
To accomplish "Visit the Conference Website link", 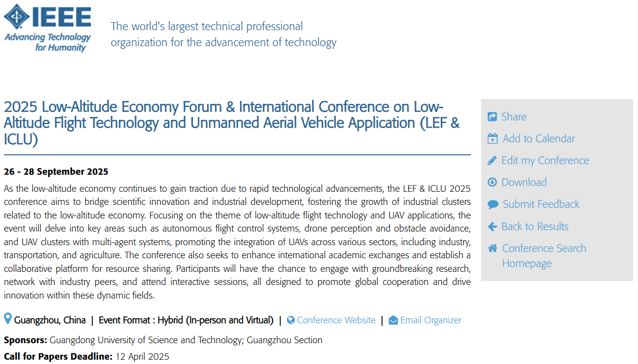I will [336, 320].
